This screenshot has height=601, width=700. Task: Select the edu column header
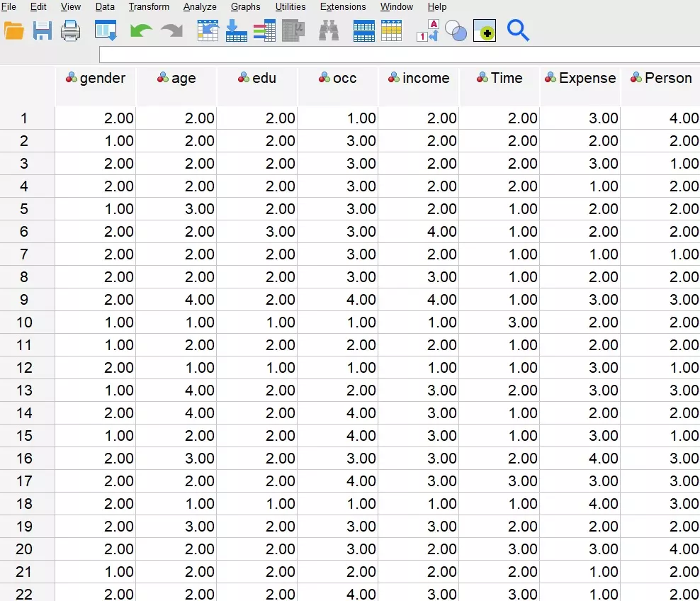tap(257, 86)
